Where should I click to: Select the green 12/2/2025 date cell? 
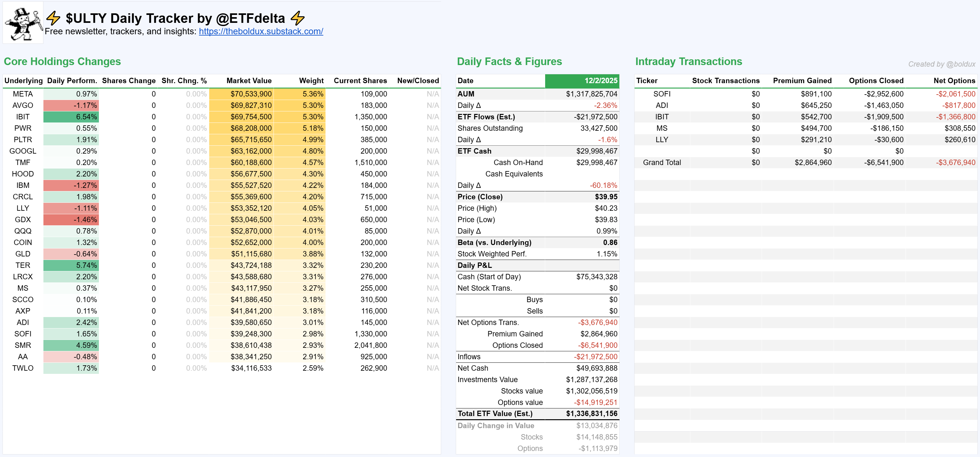582,80
